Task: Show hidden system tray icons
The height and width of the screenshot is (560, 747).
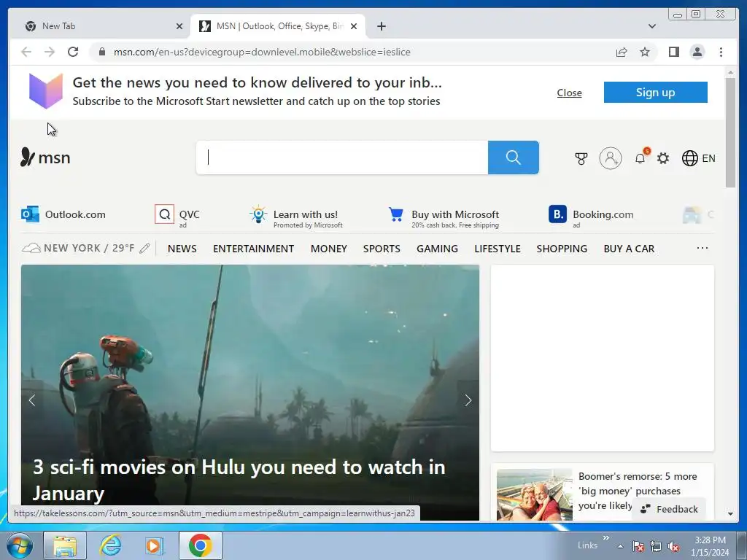Action: pyautogui.click(x=620, y=546)
